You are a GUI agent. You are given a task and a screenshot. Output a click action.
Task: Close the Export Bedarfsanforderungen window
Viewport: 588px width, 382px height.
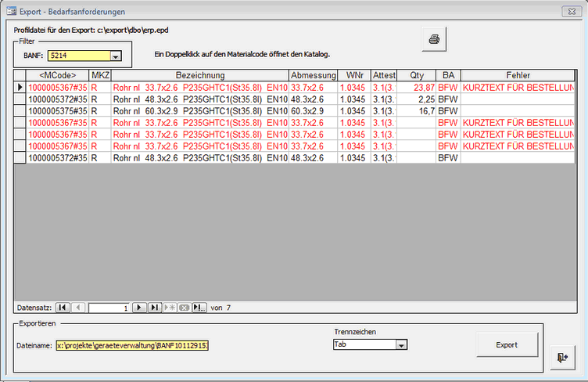pos(567,12)
